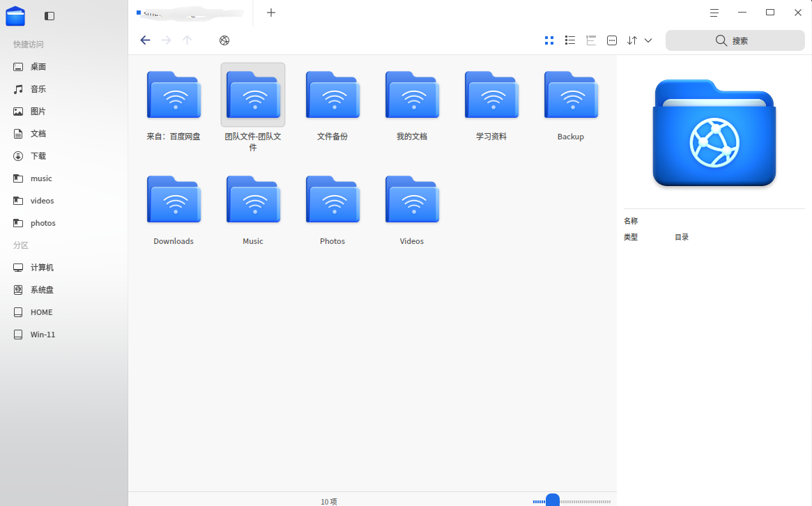This screenshot has width=812, height=506.
Task: Click the current smb tab
Action: (x=190, y=13)
